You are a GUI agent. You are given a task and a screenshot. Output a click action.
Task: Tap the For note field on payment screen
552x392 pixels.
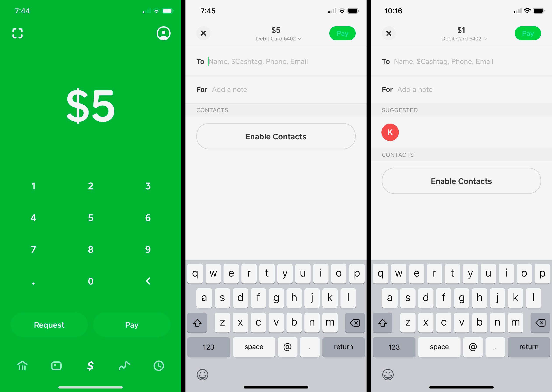tap(276, 89)
